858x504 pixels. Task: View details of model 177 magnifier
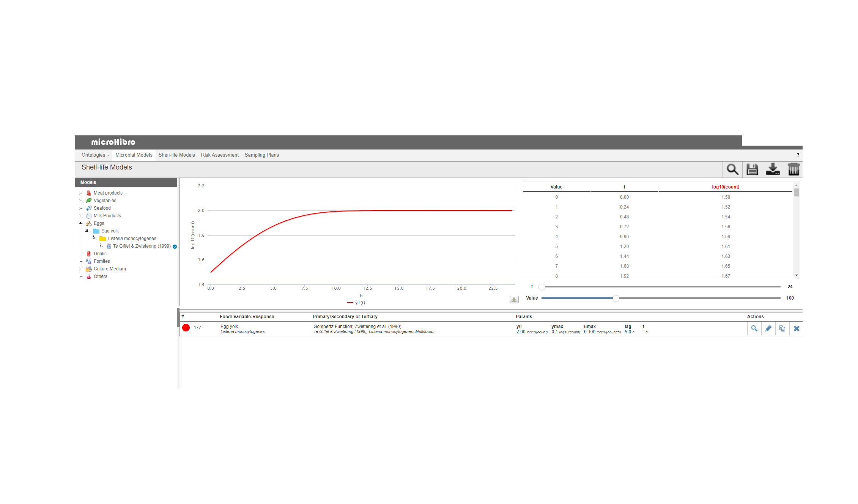(754, 328)
